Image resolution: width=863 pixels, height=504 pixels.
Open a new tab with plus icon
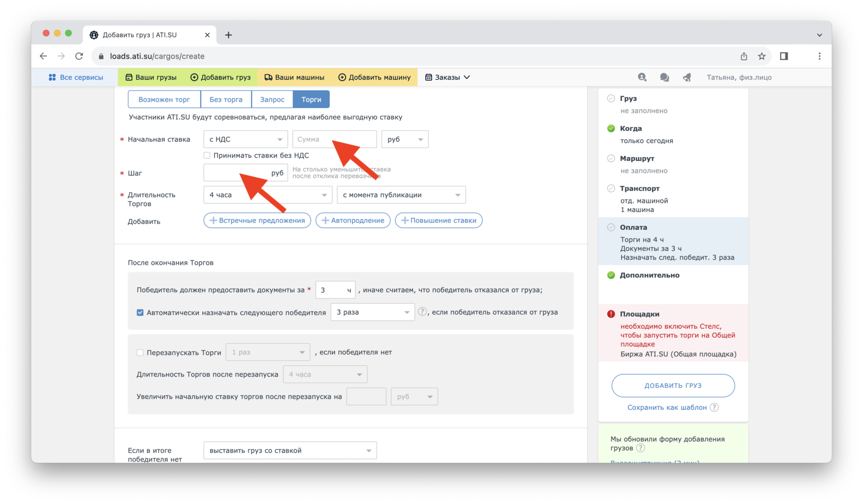pos(229,35)
